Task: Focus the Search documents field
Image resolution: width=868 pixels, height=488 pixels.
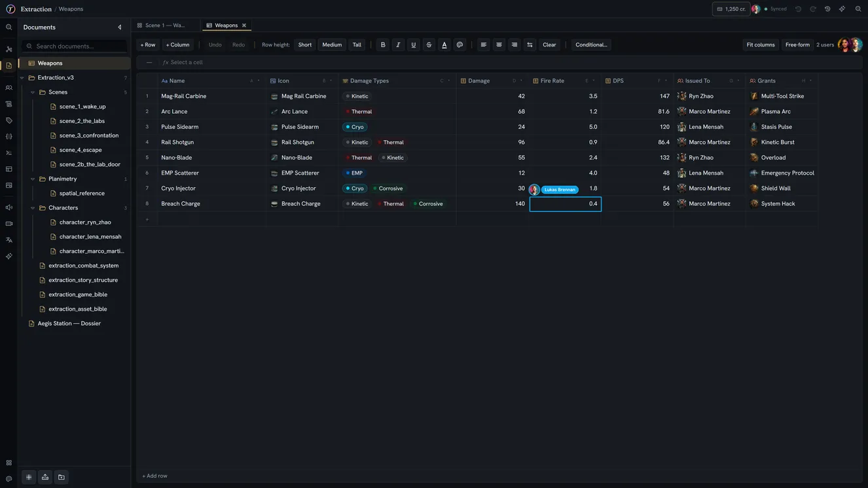Action: pyautogui.click(x=75, y=46)
